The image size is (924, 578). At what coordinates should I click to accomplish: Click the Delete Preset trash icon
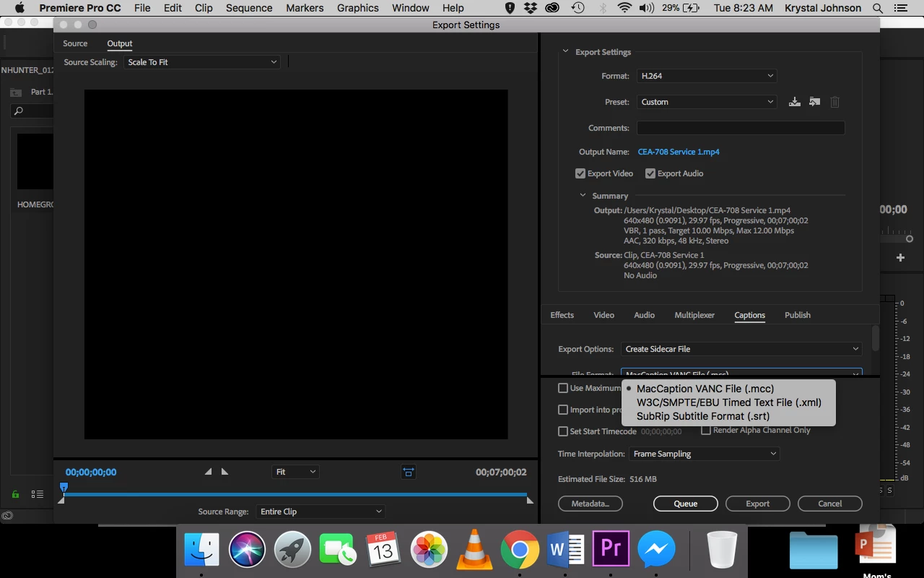[x=834, y=102]
